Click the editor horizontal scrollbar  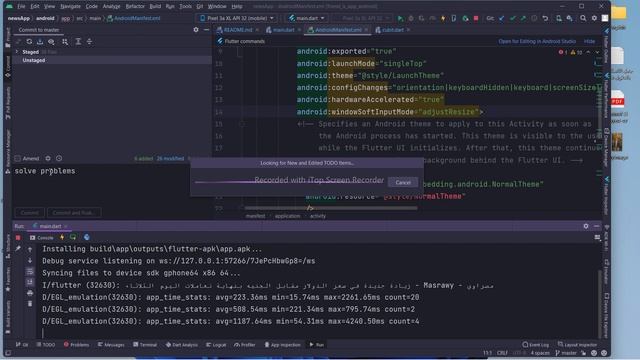coord(331,208)
